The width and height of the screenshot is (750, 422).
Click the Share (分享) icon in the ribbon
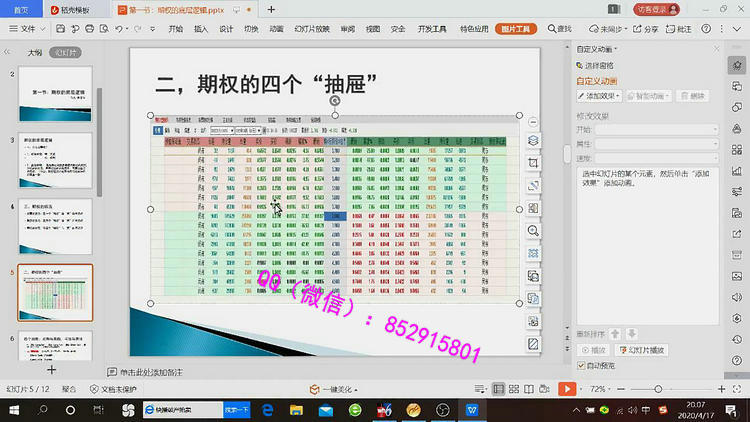point(676,29)
